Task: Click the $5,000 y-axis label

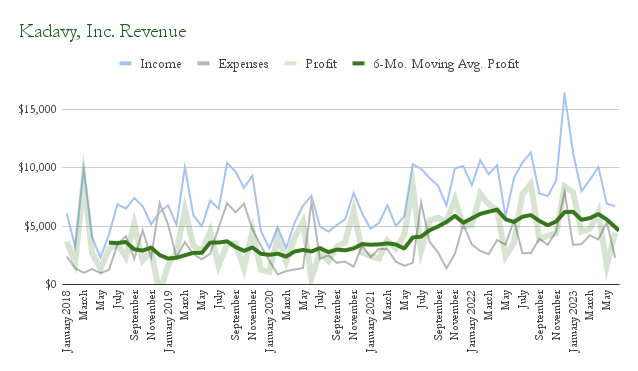Action: tap(40, 226)
